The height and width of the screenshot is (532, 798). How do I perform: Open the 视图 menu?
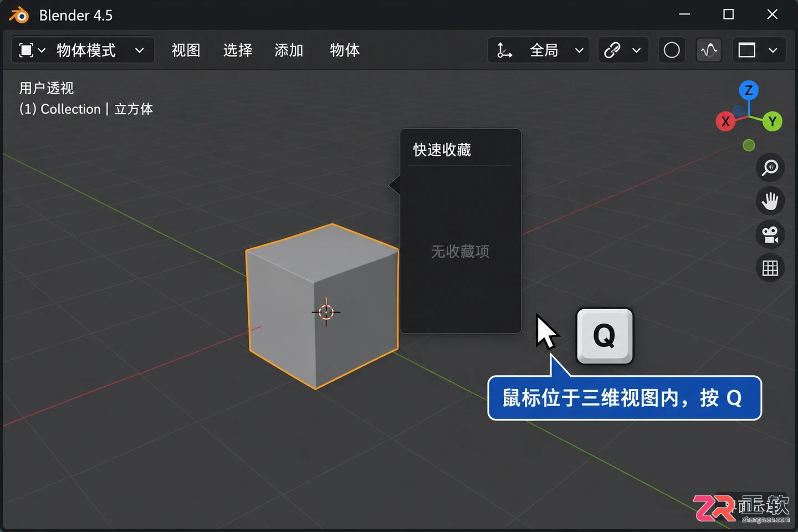click(186, 50)
